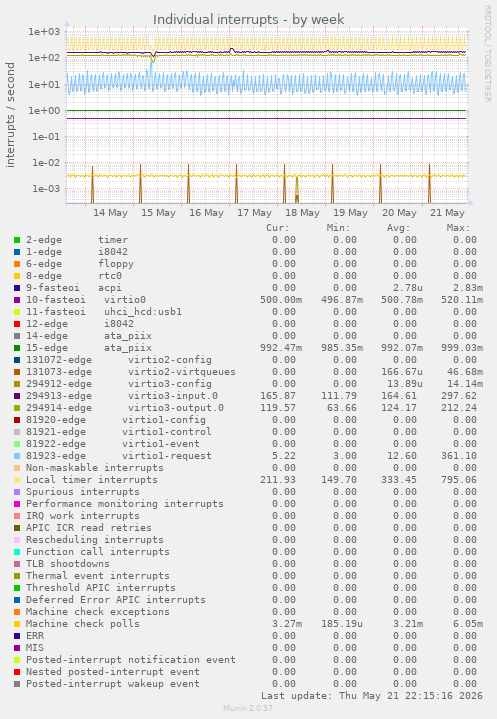The height and width of the screenshot is (719, 497).
Task: Click the 17 May date label on axis
Action: (x=254, y=213)
